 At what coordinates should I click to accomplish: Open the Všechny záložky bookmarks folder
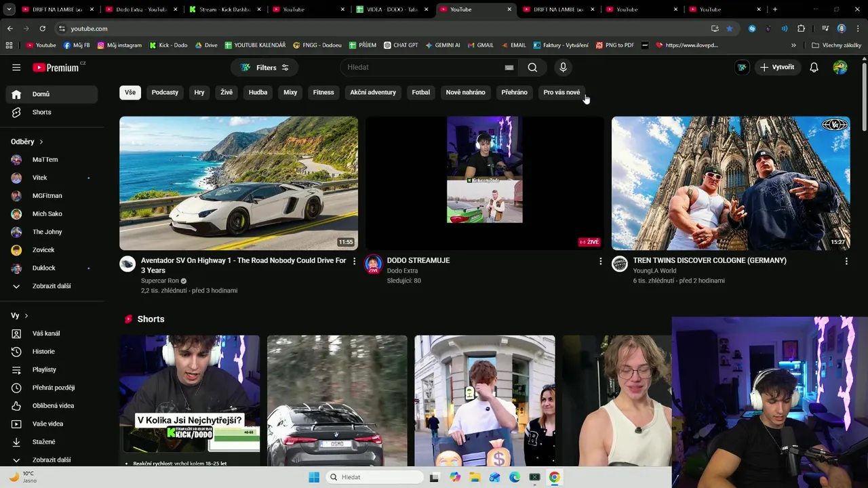[836, 45]
